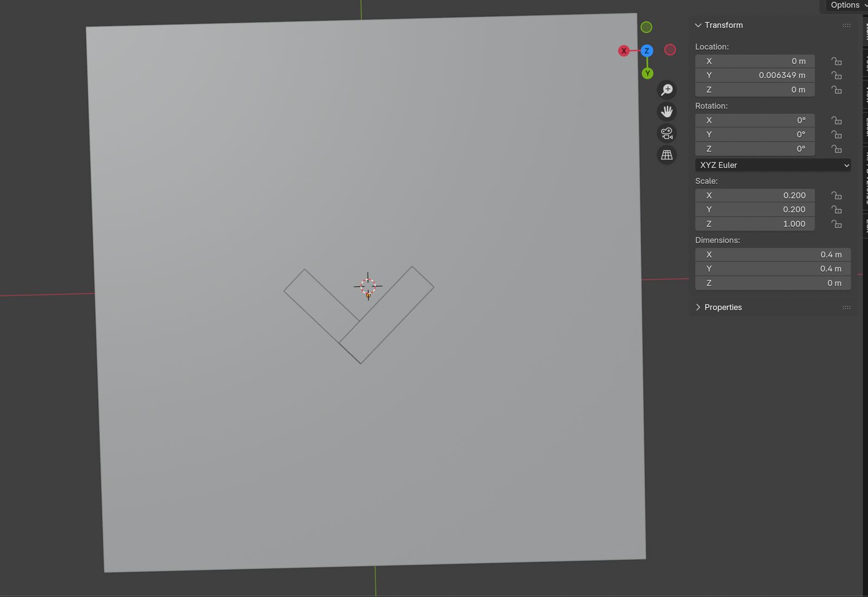Click the Scale X value field
The image size is (868, 597).
pyautogui.click(x=755, y=196)
